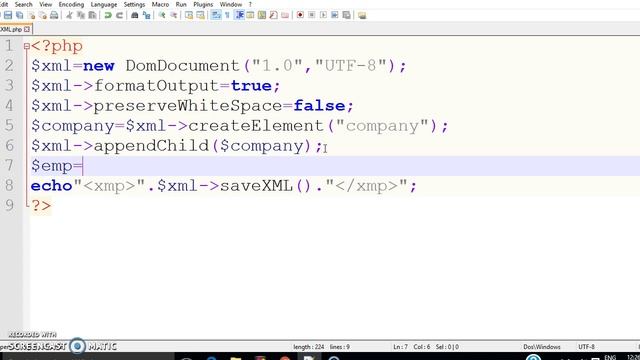Screen dimensions: 640x360
Task: Open the Function List icon
Action: click(273, 16)
